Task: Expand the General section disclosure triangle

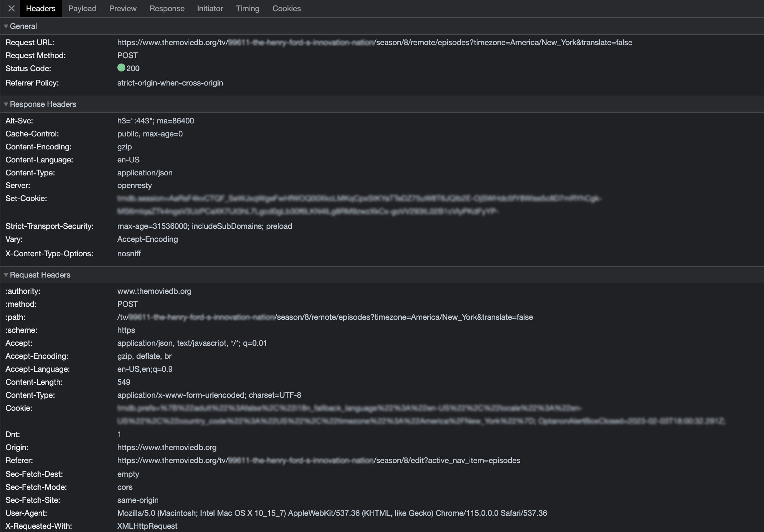Action: [x=5, y=26]
